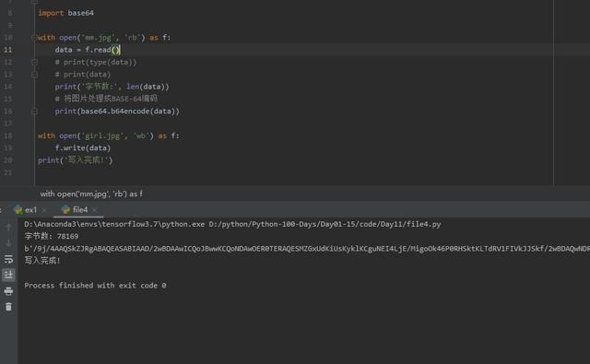Collapse the with-open 'mm.jpg' block at line 10

pyautogui.click(x=34, y=38)
